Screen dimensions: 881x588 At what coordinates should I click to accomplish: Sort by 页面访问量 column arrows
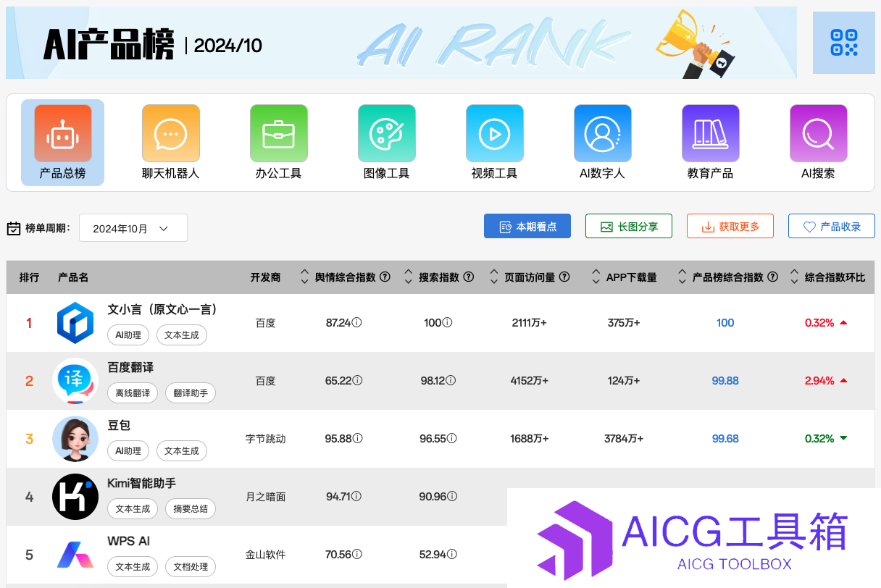click(494, 277)
